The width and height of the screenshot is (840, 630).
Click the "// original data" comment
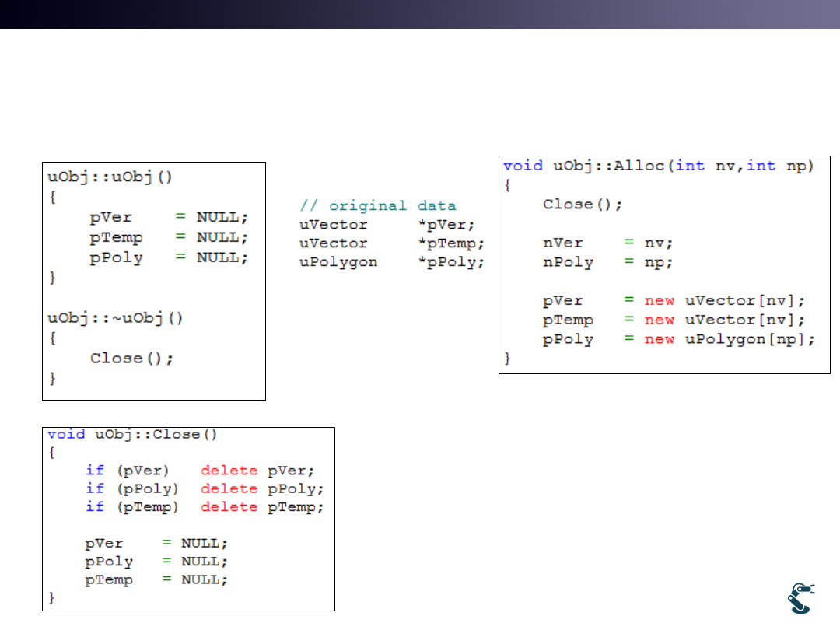(x=378, y=206)
